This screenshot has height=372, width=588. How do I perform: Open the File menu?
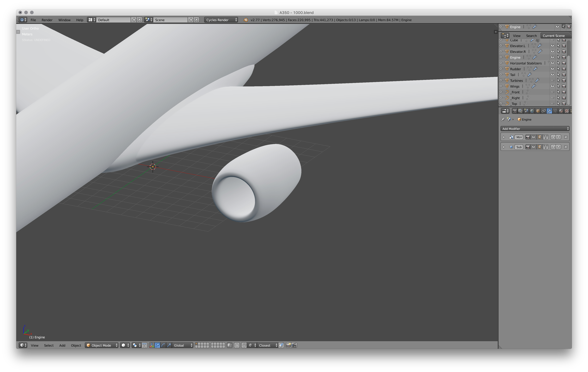coord(34,20)
